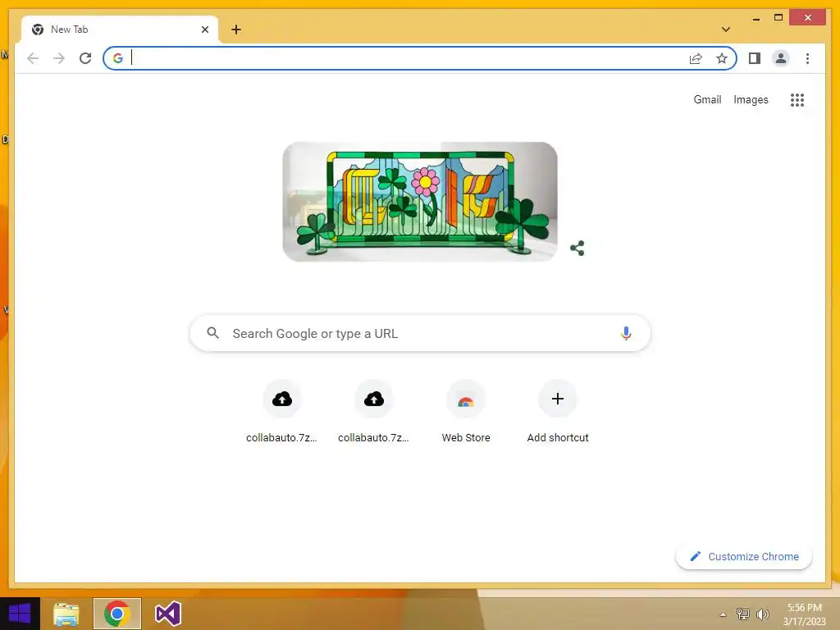Click the taskbar clock showing 5:56 PM

804,614
